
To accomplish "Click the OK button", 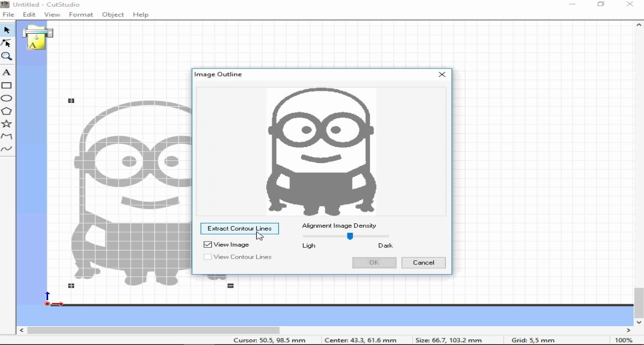I will [x=374, y=263].
